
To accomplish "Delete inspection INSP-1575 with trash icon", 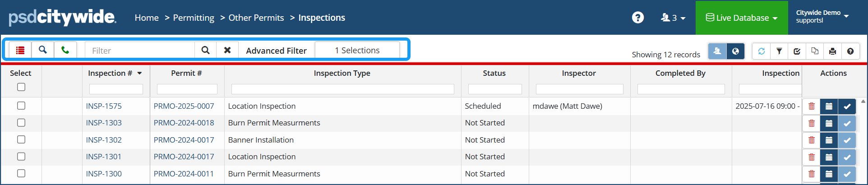I will click(812, 106).
